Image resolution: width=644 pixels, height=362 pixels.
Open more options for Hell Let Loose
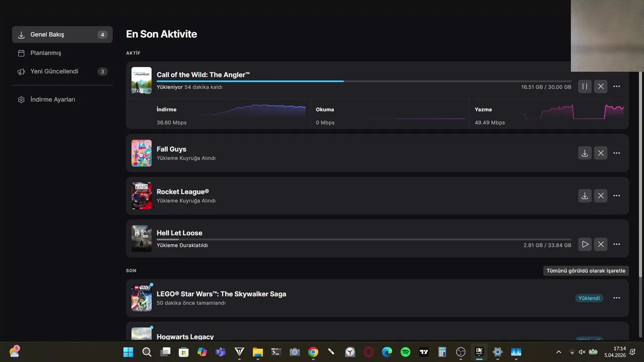click(617, 244)
